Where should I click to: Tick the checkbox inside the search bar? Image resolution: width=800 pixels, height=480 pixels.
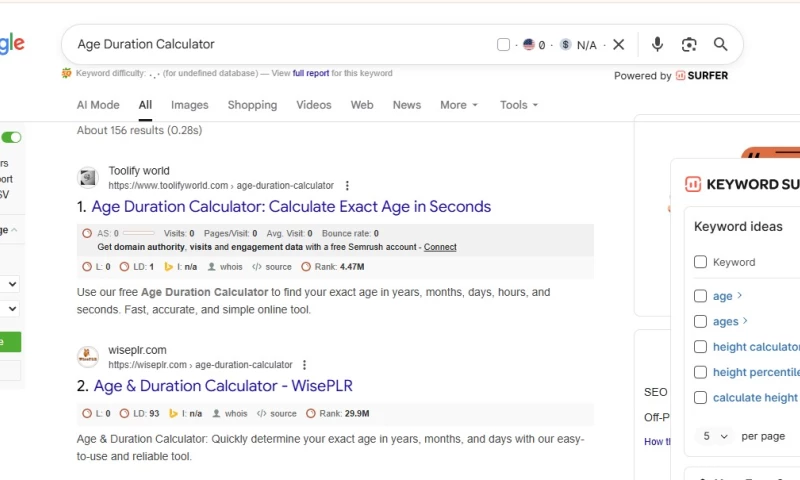[504, 44]
